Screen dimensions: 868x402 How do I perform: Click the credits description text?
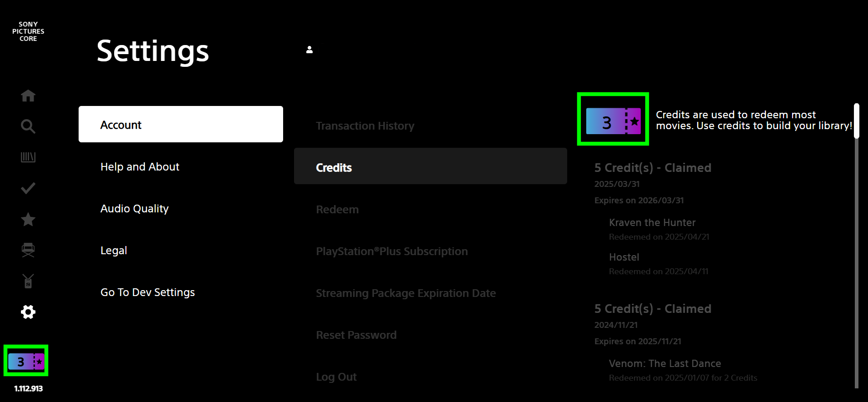(754, 120)
